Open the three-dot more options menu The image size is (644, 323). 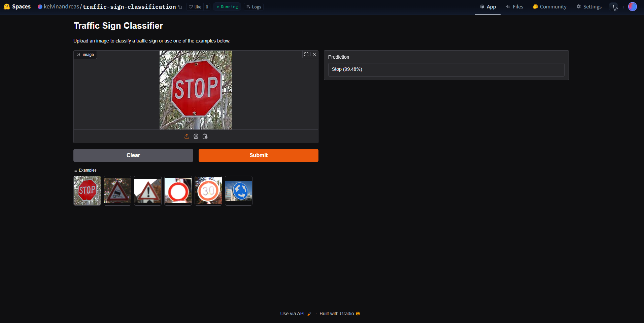614,7
